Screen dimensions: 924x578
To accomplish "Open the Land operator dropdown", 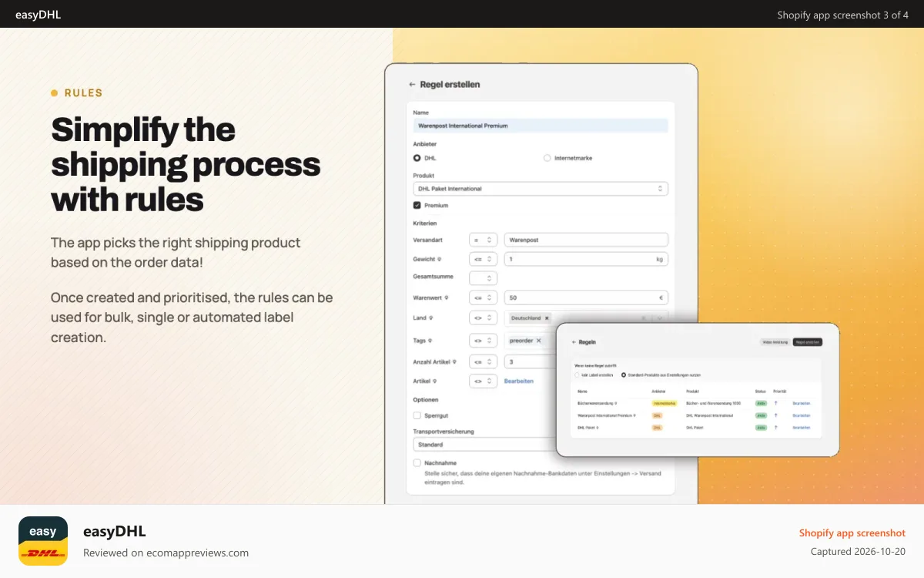I will 483,318.
